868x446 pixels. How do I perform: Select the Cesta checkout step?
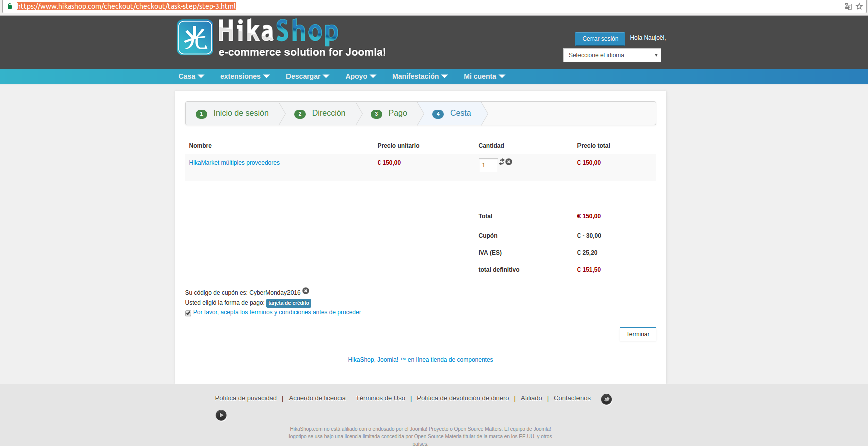[x=452, y=113]
